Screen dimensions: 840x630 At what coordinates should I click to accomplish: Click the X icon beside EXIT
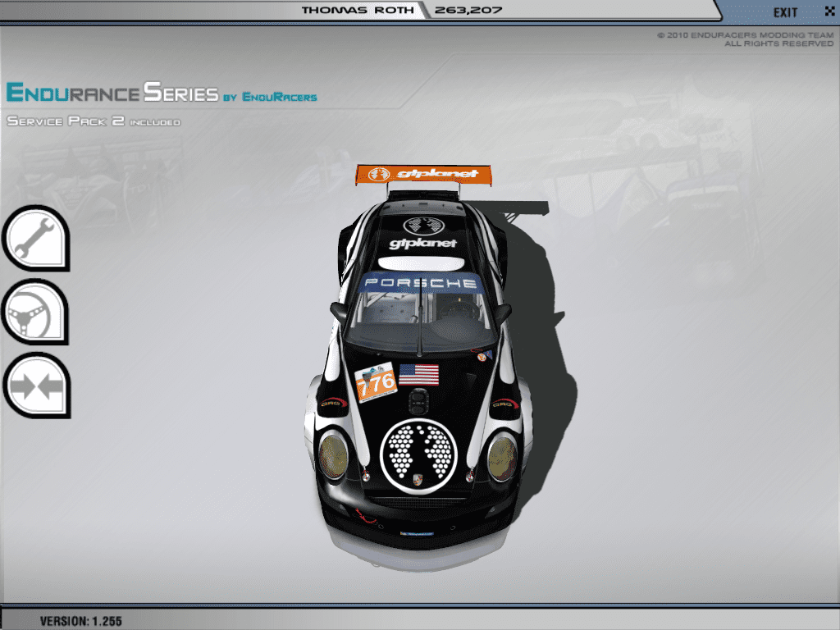tap(829, 11)
